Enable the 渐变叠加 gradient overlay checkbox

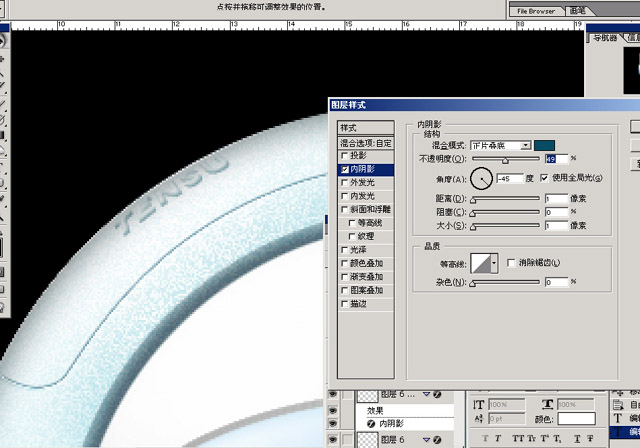coord(345,277)
